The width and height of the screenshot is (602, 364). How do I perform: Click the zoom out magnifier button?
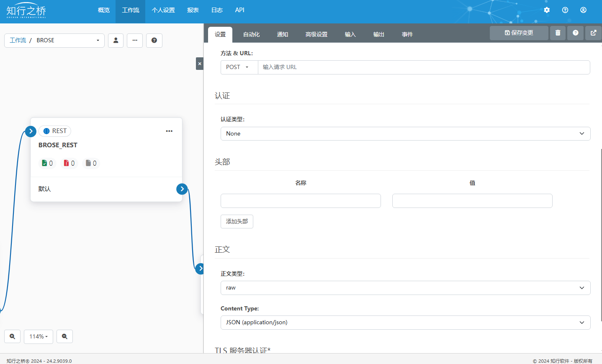64,336
